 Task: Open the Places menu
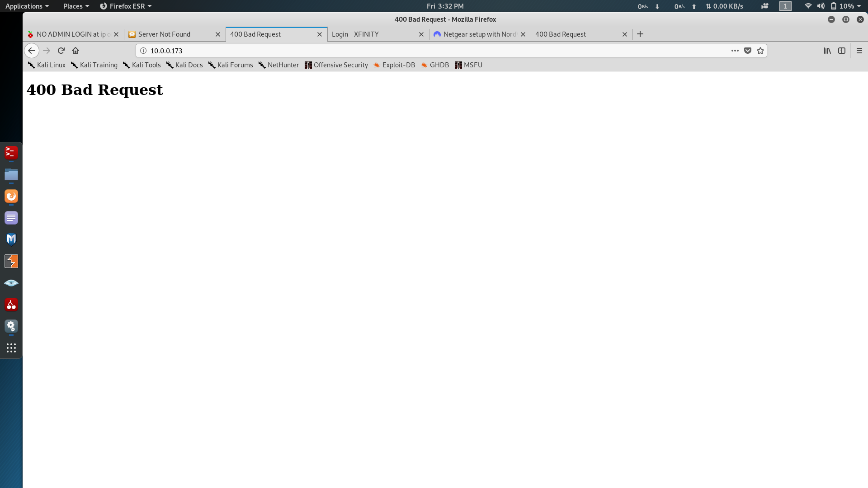pyautogui.click(x=76, y=6)
